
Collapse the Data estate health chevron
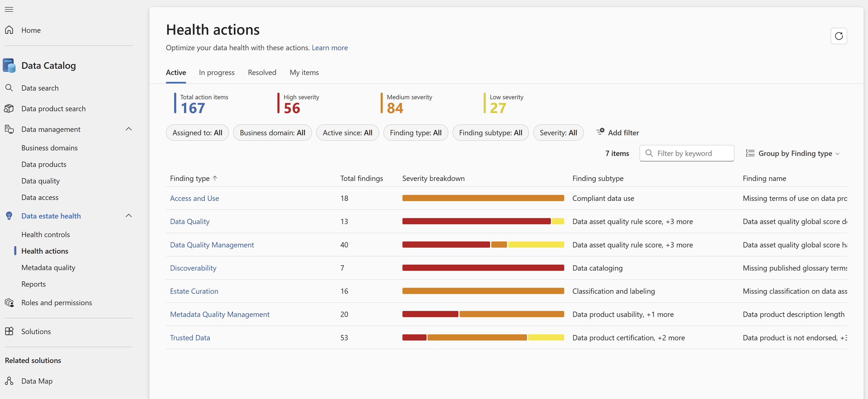129,216
